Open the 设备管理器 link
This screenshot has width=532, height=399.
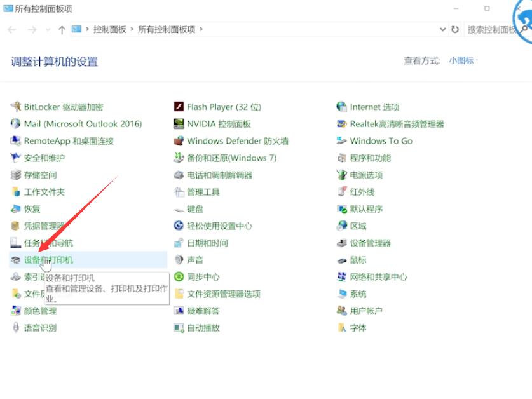point(371,243)
